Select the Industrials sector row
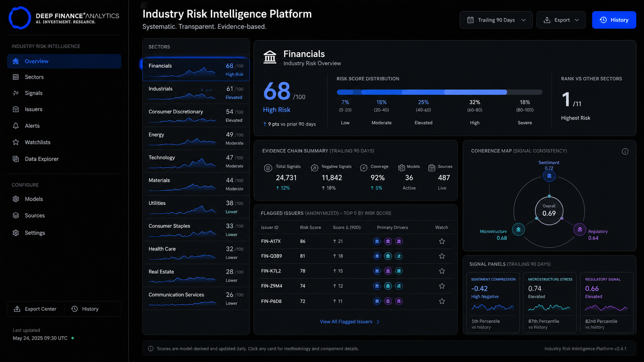 [x=196, y=93]
